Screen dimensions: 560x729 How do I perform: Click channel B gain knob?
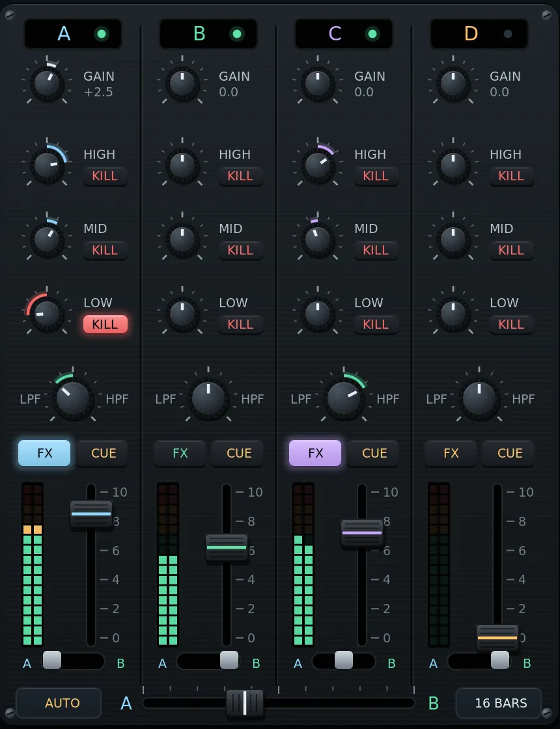tap(182, 84)
